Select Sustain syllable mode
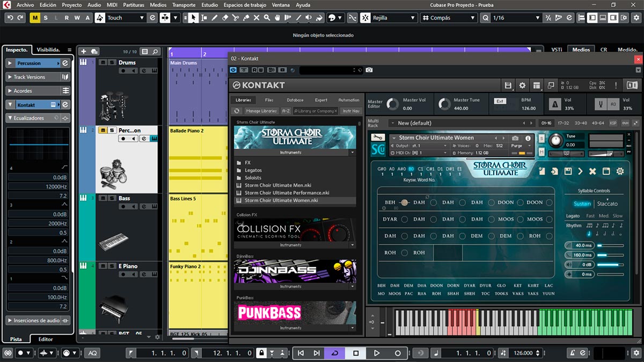This screenshot has width=644, height=362. (x=582, y=204)
